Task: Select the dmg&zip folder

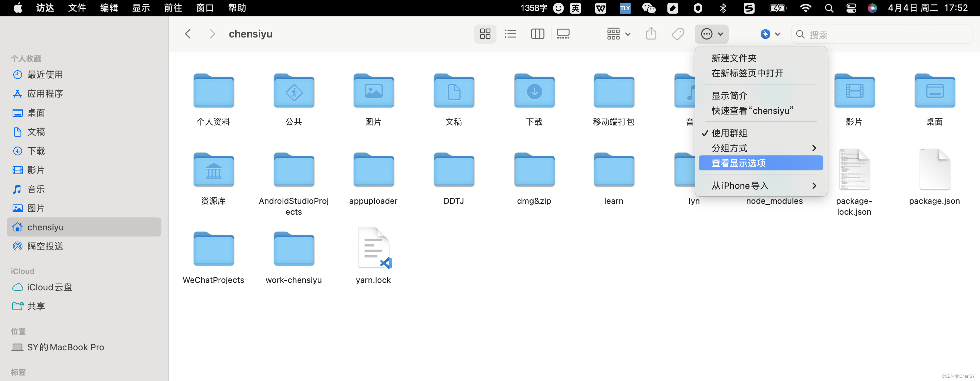Action: point(534,170)
